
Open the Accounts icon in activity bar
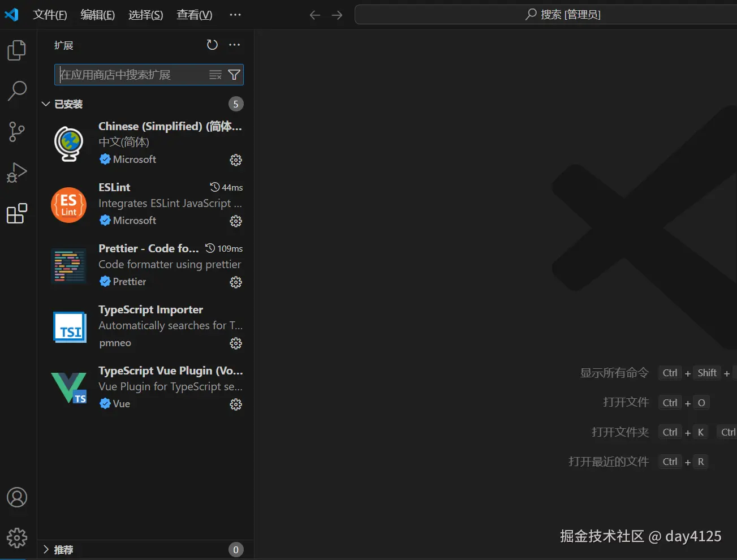(x=17, y=497)
